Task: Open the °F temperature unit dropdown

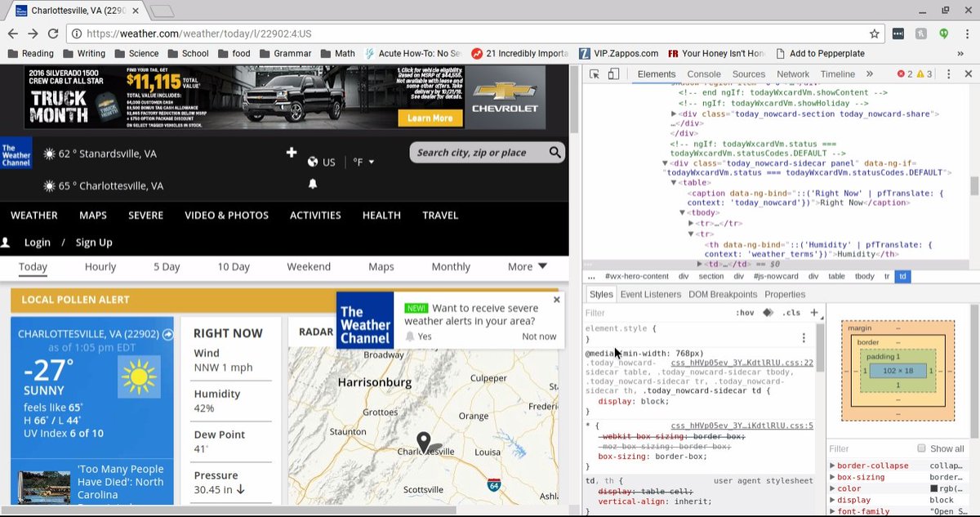Action: point(363,162)
